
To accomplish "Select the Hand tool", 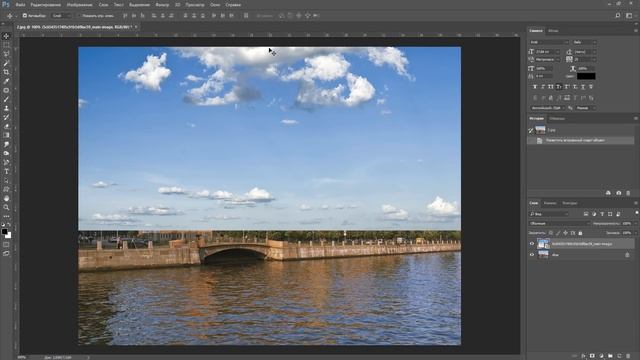I will [x=6, y=198].
